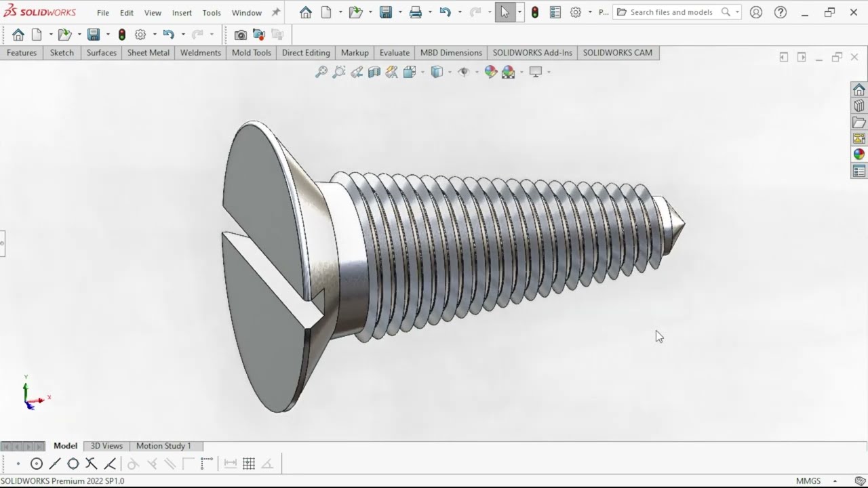Click the Display Style cube icon
868x488 pixels.
point(437,72)
